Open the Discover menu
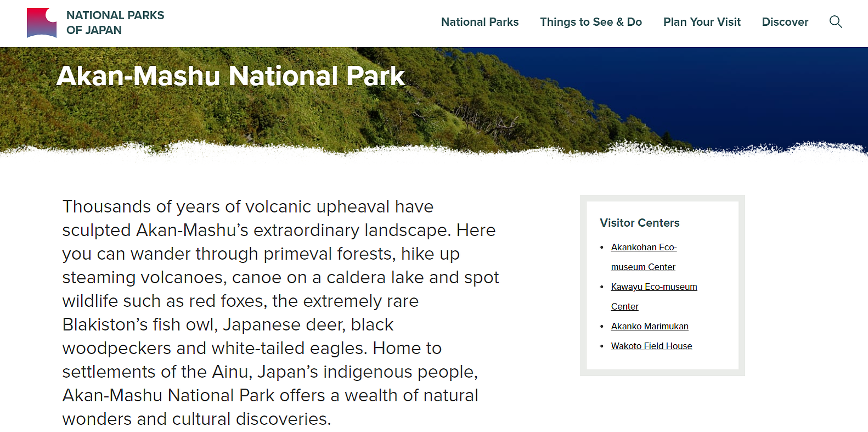This screenshot has height=432, width=868. click(785, 22)
